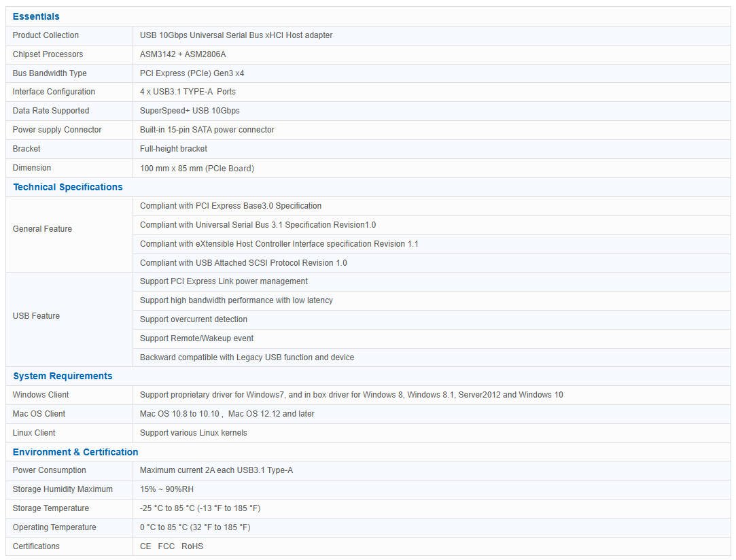736x560 pixels.
Task: Click the Technical Specifications section heading
Action: point(68,187)
